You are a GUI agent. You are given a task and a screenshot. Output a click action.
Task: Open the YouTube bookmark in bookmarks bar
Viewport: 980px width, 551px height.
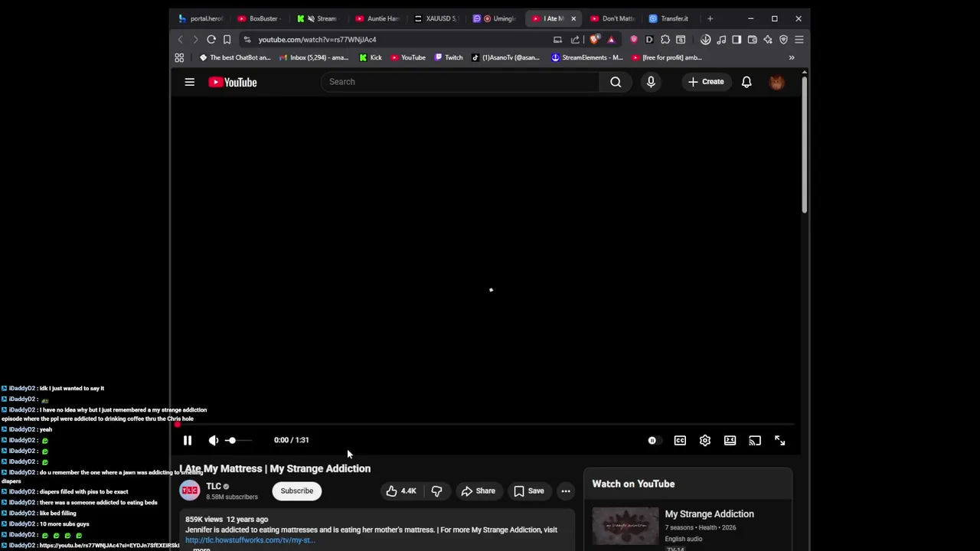coord(408,57)
